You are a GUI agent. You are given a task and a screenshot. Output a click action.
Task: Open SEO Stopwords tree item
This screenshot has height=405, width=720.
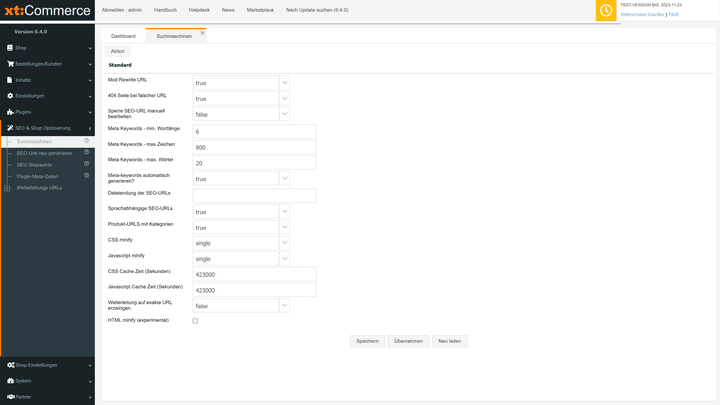tap(34, 165)
